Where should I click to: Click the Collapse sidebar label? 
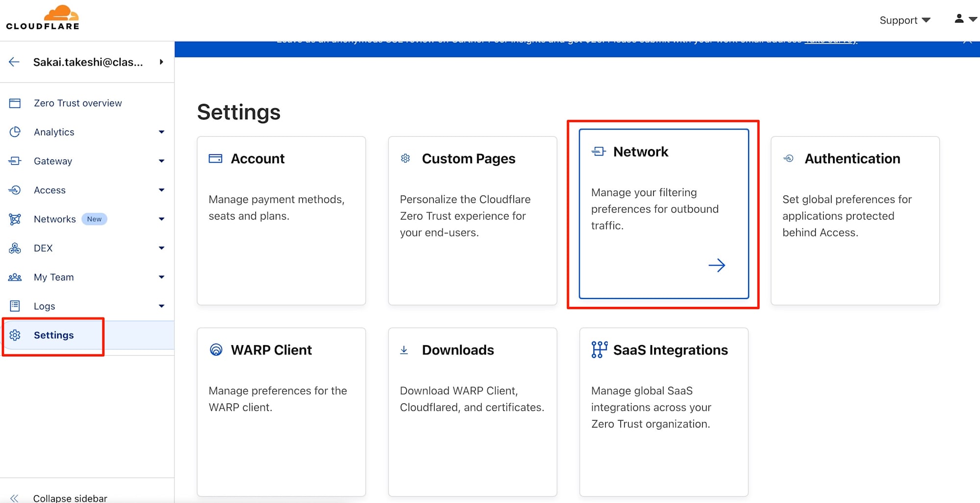click(70, 498)
